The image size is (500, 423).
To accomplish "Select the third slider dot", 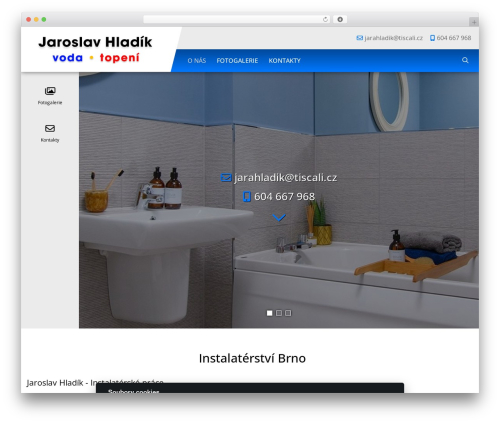I will tap(288, 313).
